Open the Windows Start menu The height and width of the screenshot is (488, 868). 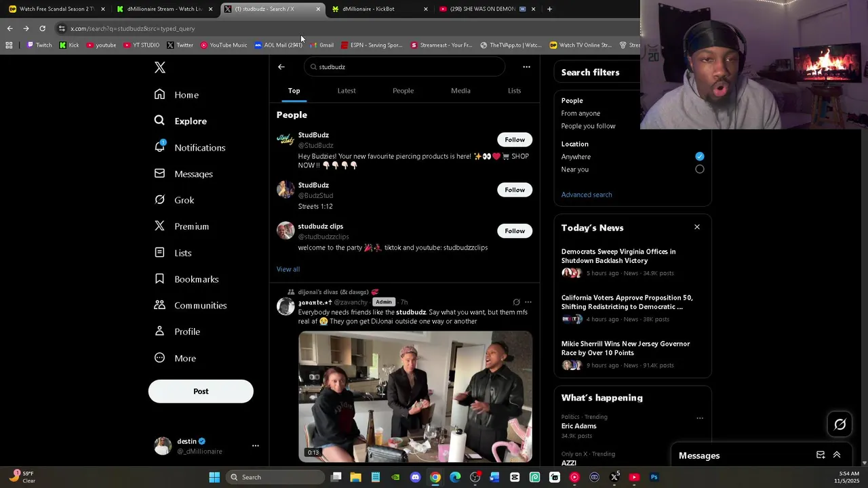click(214, 477)
